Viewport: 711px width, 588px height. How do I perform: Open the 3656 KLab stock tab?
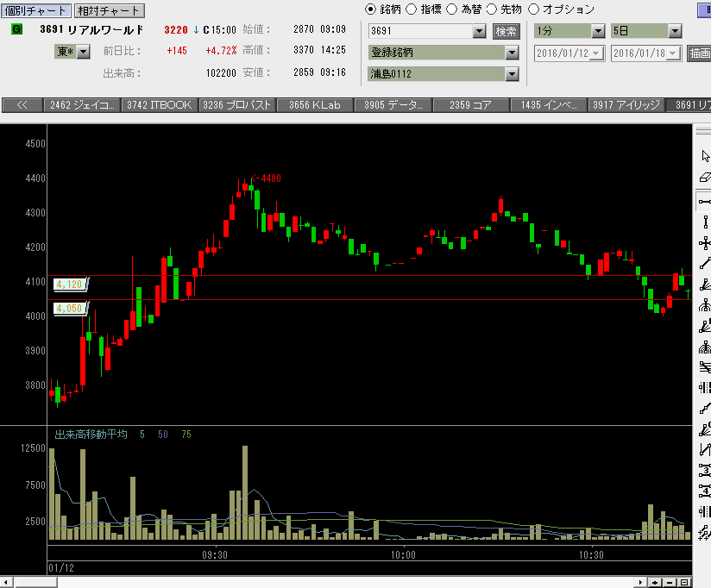(315, 105)
